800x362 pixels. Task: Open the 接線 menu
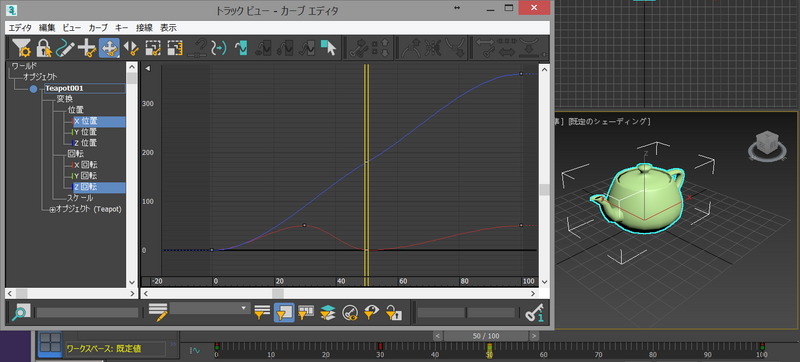pos(144,28)
